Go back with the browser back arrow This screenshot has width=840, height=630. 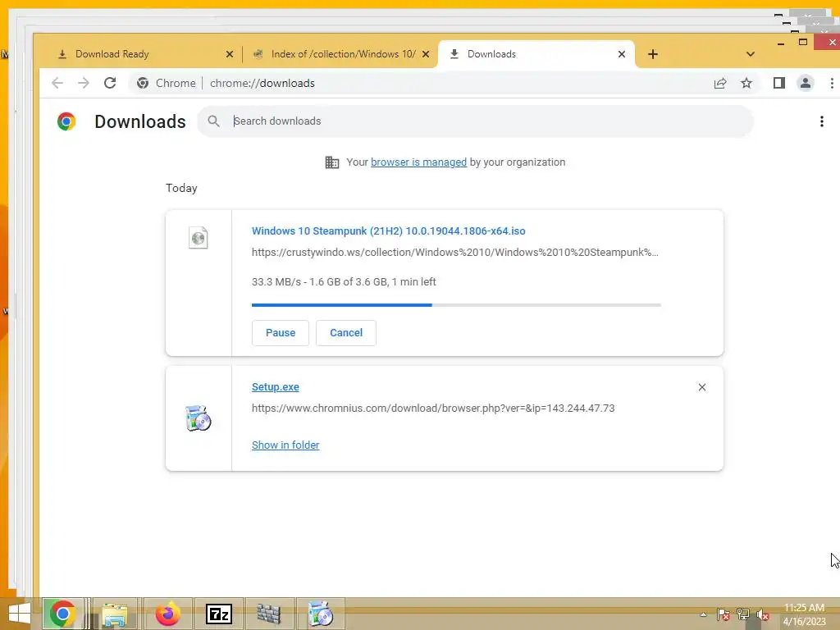57,83
